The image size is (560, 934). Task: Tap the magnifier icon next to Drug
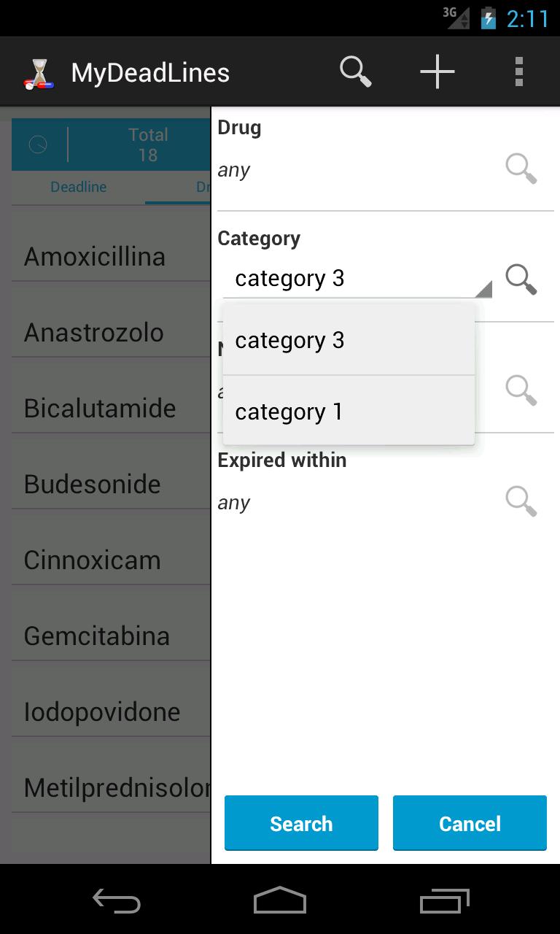pos(521,169)
